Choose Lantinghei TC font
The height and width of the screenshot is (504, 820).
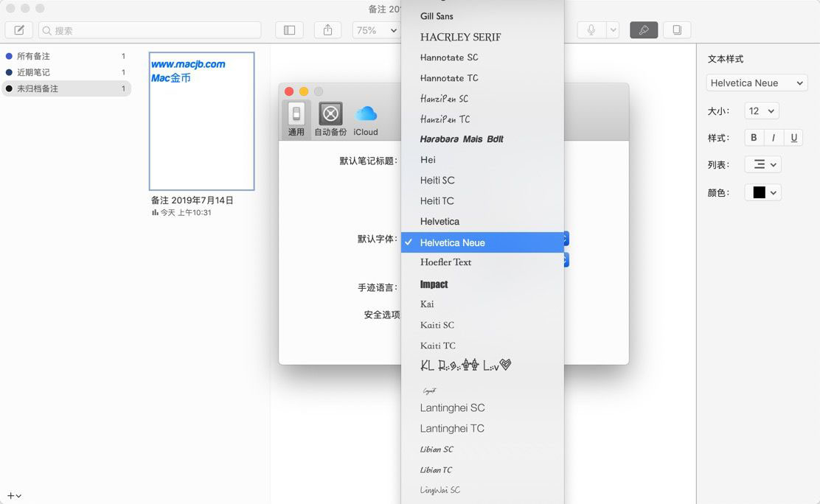(482, 428)
